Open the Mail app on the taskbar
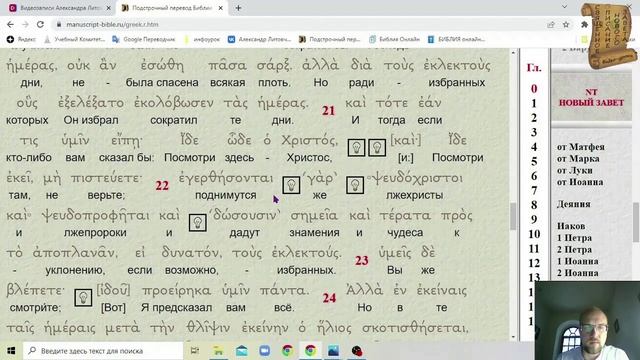The height and width of the screenshot is (360, 640). pyautogui.click(x=242, y=351)
